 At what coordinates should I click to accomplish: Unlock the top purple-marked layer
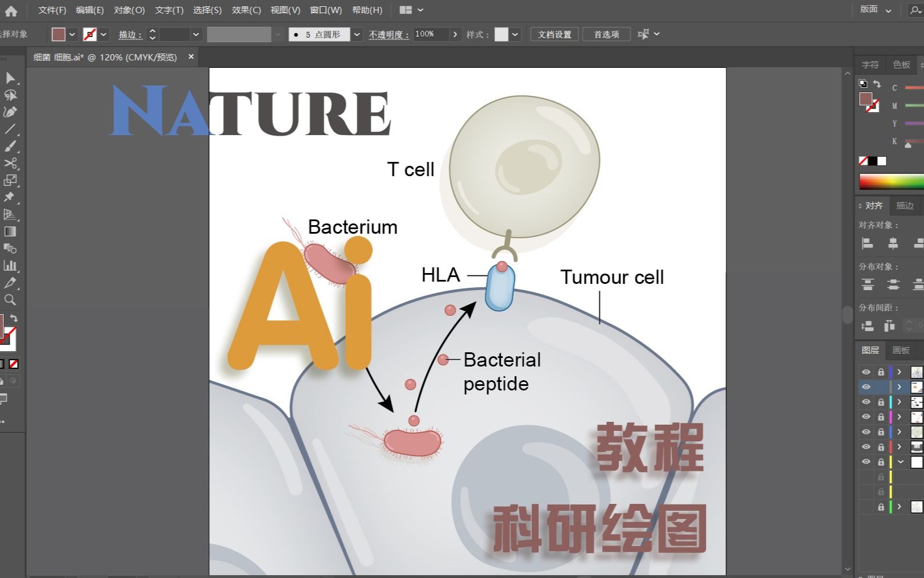(881, 372)
